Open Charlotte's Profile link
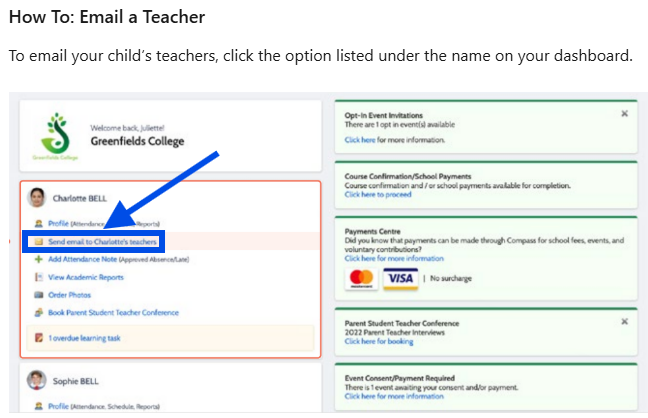Image resolution: width=648 pixels, height=418 pixels. click(58, 223)
